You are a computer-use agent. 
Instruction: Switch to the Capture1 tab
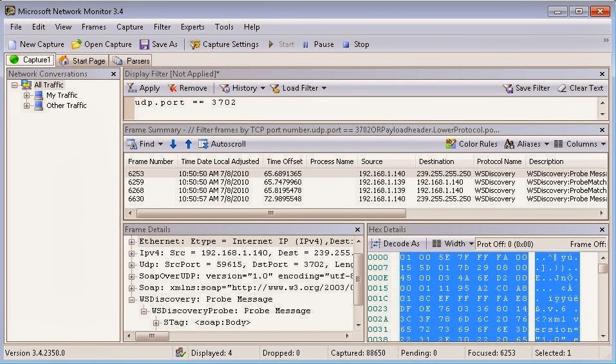(30, 60)
